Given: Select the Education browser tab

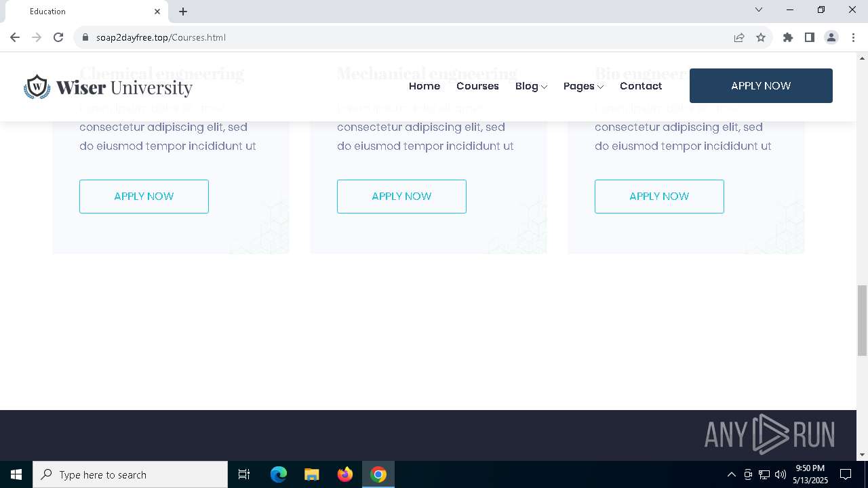Looking at the screenshot, I should [x=87, y=12].
